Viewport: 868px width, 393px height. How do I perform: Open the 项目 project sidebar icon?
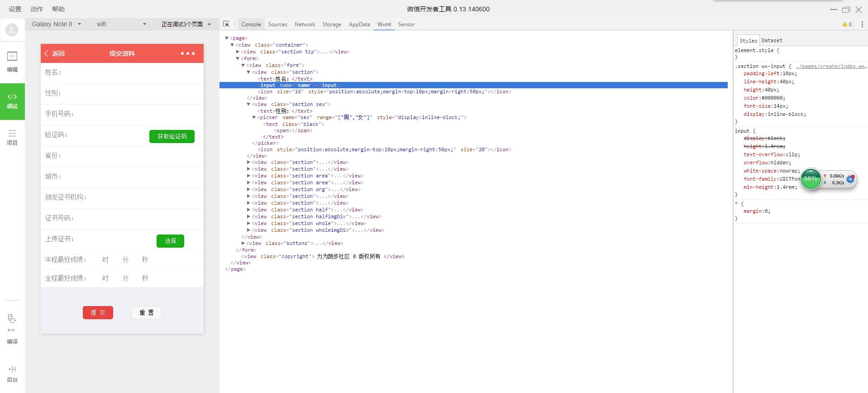12,137
